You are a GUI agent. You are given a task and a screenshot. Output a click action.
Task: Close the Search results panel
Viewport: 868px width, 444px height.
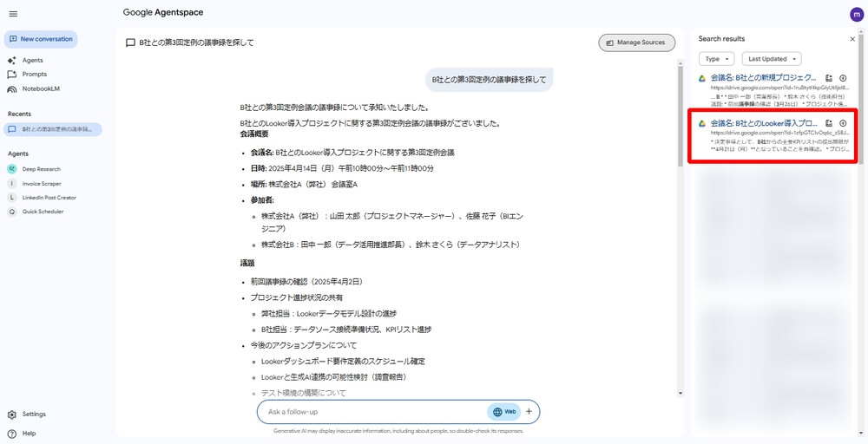(x=852, y=39)
